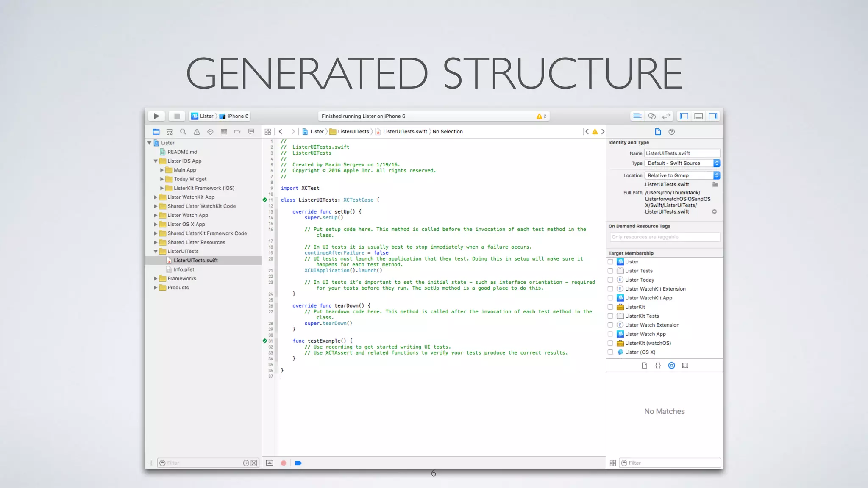Toggle the Debug area visibility

[698, 116]
